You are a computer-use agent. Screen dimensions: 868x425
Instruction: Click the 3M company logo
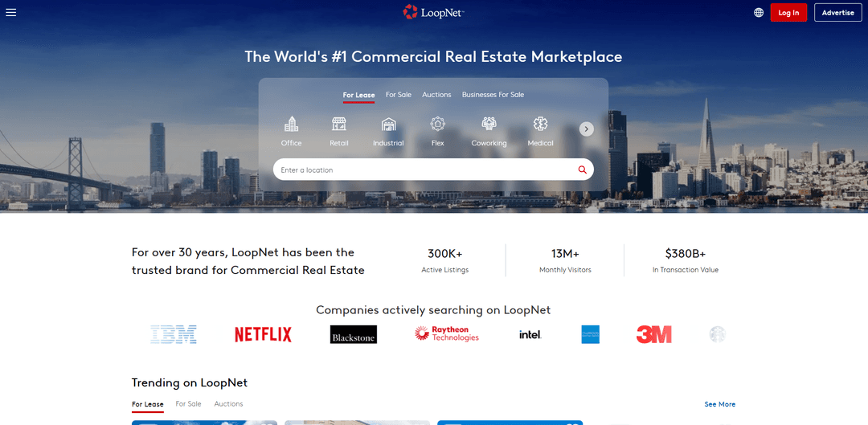[x=653, y=334]
